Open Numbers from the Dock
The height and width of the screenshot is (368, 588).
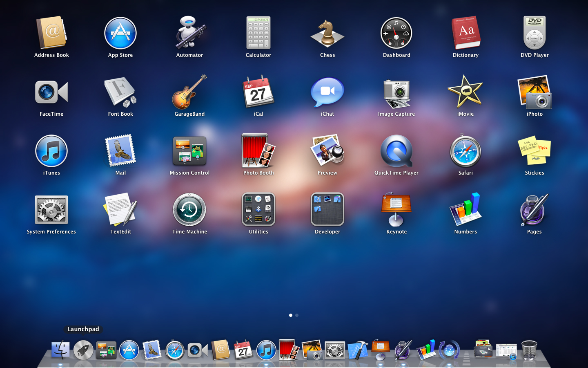[426, 350]
